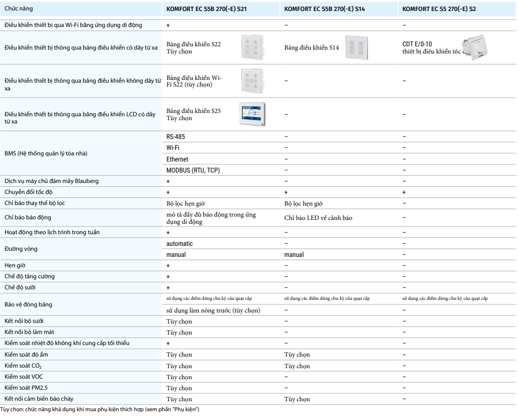
Task: Click the S14 control panel image
Action: click(356, 47)
